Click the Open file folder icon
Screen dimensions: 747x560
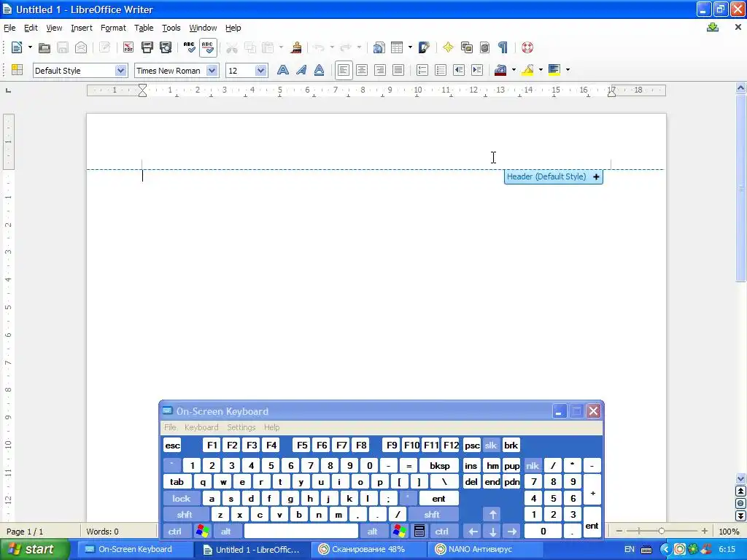coord(44,47)
